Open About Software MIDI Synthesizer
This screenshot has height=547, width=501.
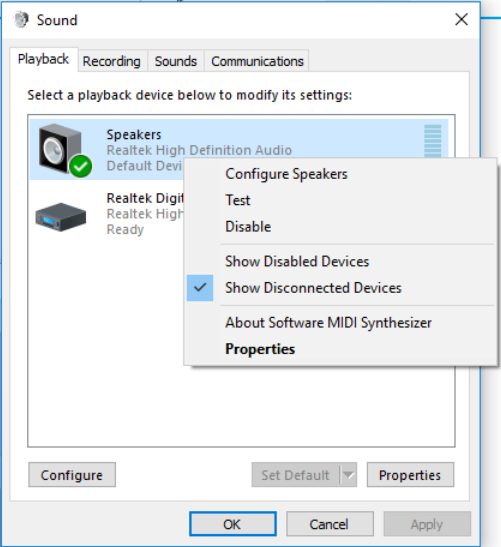[328, 323]
